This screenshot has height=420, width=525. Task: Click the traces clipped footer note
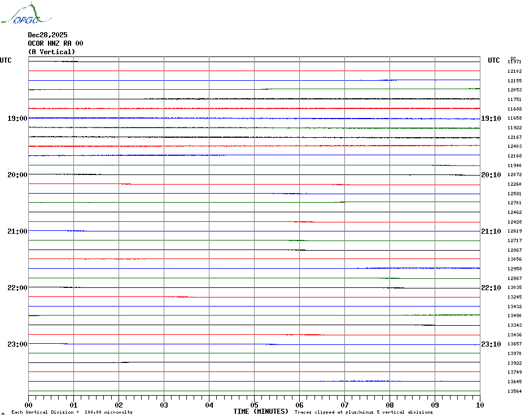(364, 412)
